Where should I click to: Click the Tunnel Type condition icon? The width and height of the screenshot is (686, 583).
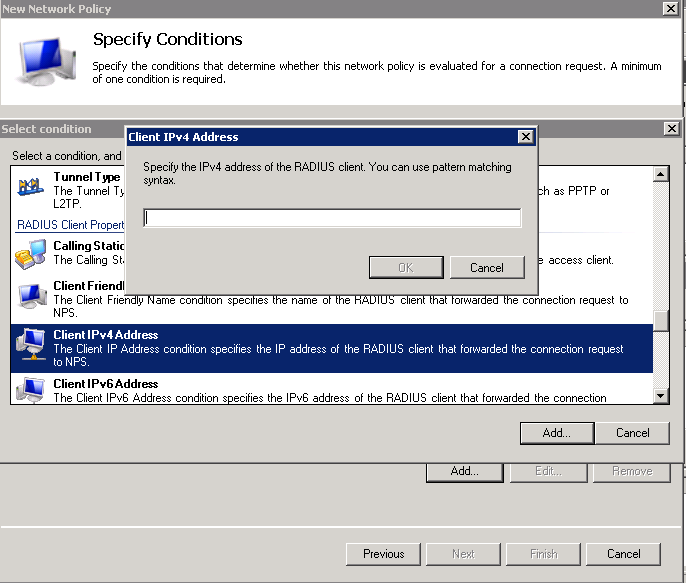point(30,186)
